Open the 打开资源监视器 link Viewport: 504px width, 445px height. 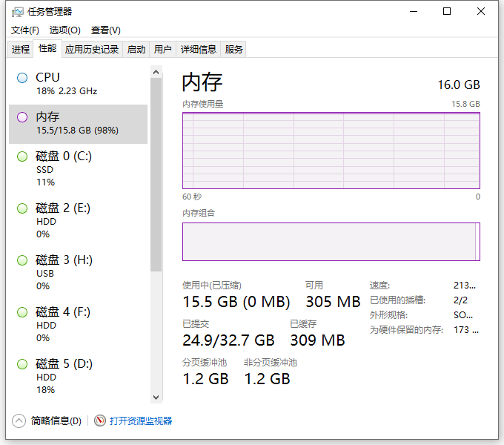click(141, 421)
